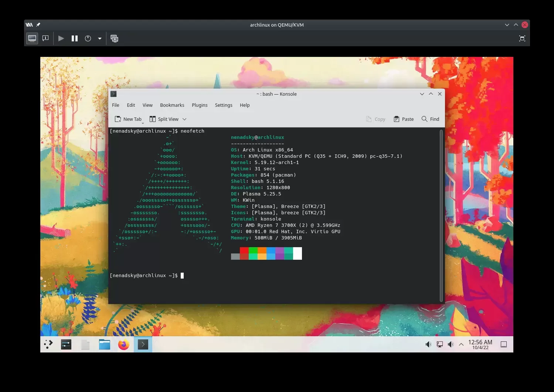Expand the Konsole toolbar overflow chevron
The width and height of the screenshot is (554, 392).
click(x=184, y=119)
